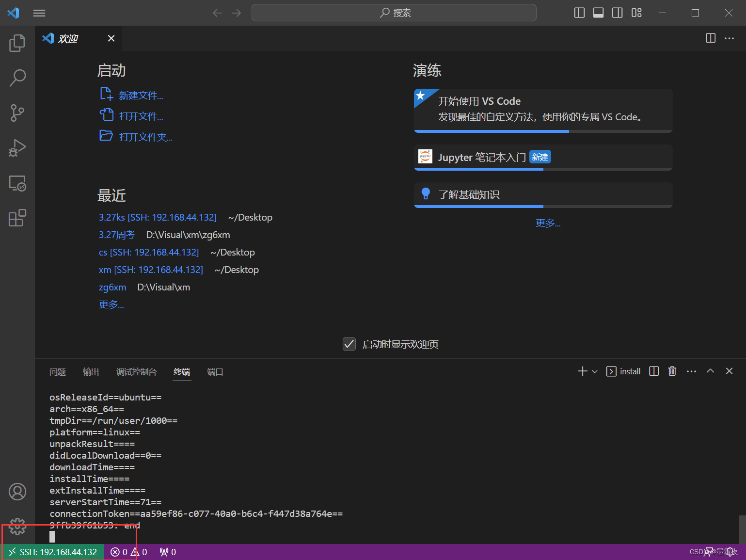Click the 打开文件夹 link

click(145, 137)
